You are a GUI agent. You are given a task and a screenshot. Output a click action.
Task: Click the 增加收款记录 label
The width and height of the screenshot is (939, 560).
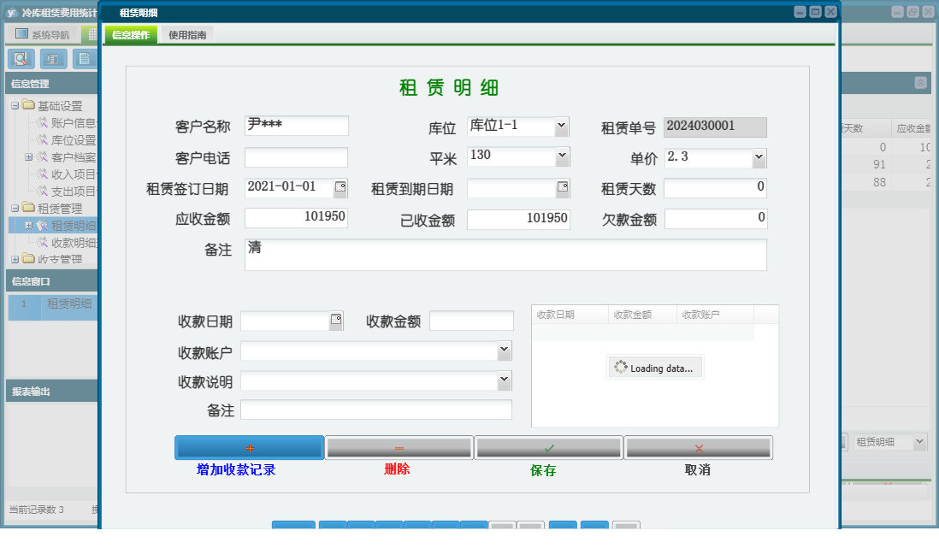pos(236,469)
